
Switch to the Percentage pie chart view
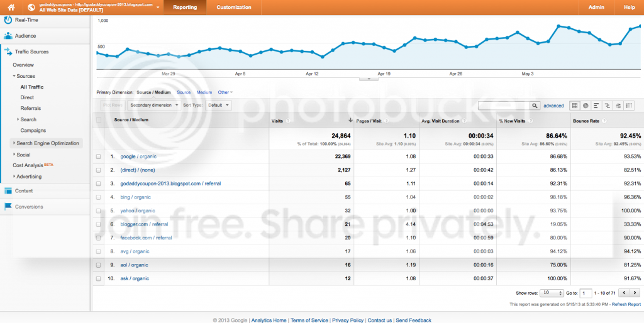[x=586, y=106]
